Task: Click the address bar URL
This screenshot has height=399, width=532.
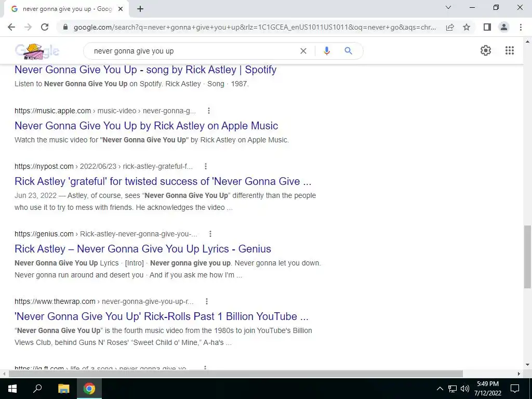Action: pyautogui.click(x=255, y=27)
